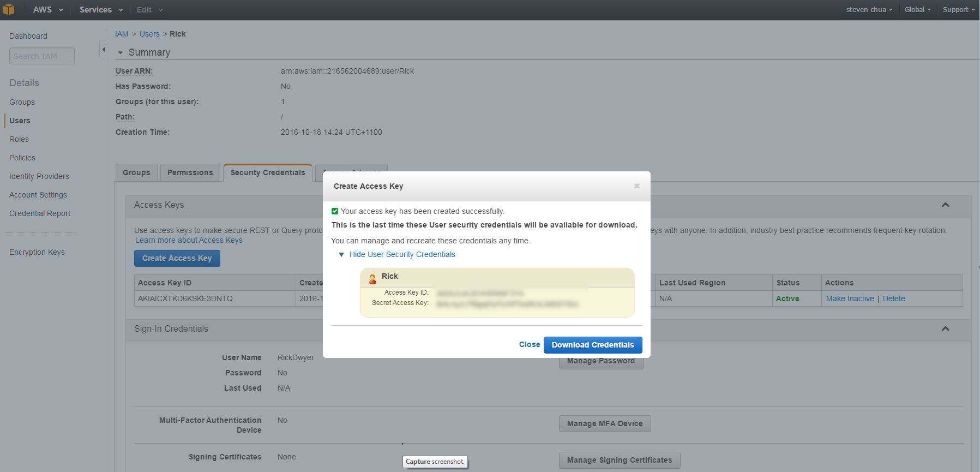Click the Manage Password button
Screen dimensions: 980x472
pos(601,361)
